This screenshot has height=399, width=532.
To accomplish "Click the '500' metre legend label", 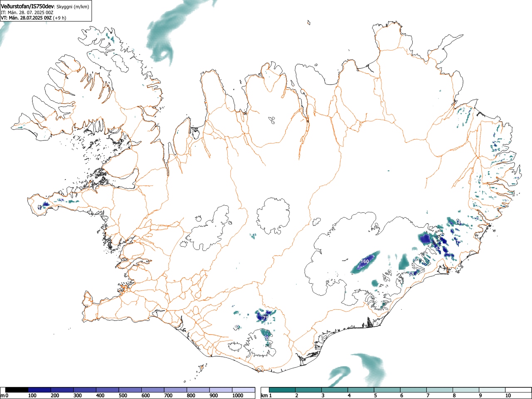I will [123, 396].
